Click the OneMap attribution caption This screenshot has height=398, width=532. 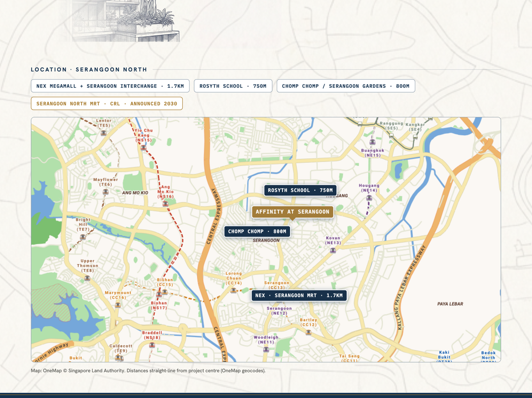tap(148, 371)
